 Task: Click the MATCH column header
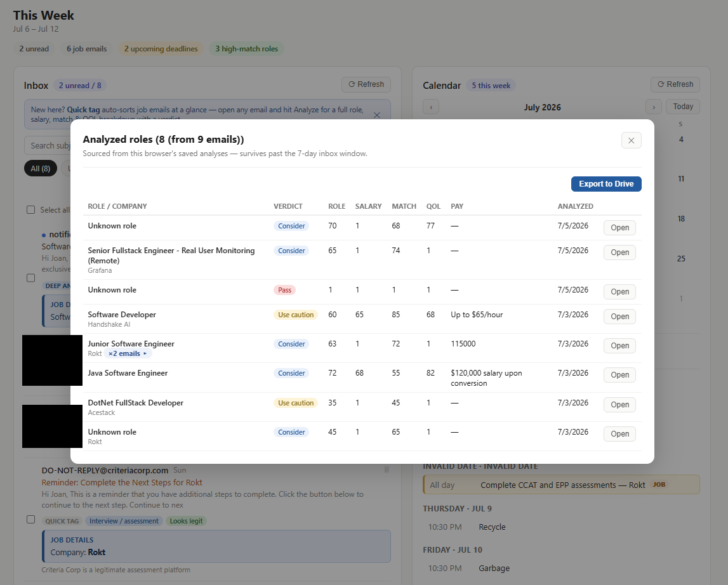(404, 206)
